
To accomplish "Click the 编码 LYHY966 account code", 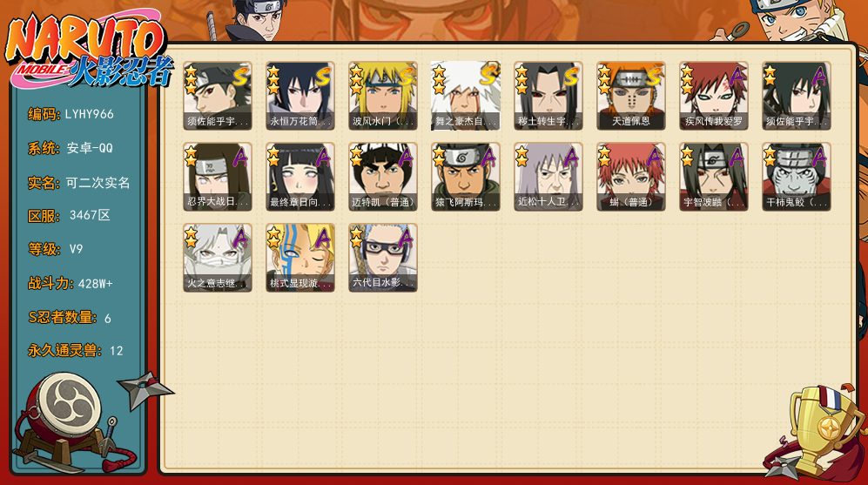I will click(71, 114).
